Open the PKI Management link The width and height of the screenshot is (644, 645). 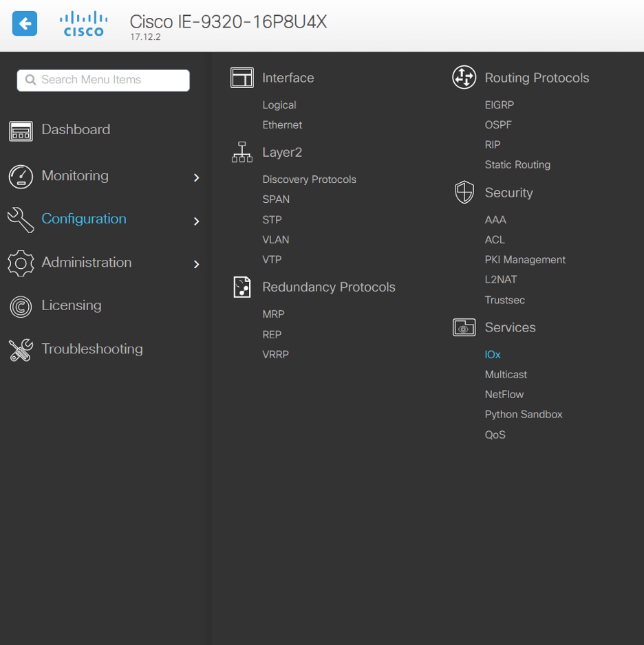pyautogui.click(x=525, y=259)
